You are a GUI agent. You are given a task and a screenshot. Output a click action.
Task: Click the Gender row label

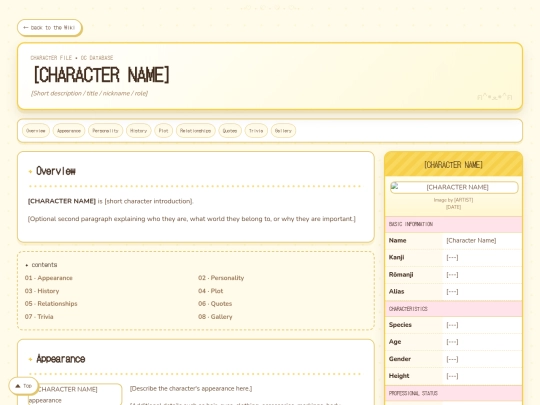pyautogui.click(x=400, y=359)
